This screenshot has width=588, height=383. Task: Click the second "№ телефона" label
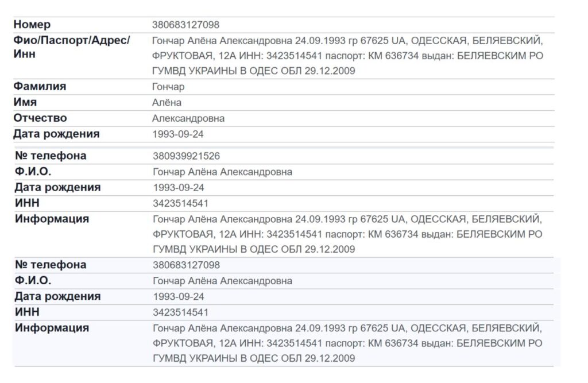coord(51,265)
